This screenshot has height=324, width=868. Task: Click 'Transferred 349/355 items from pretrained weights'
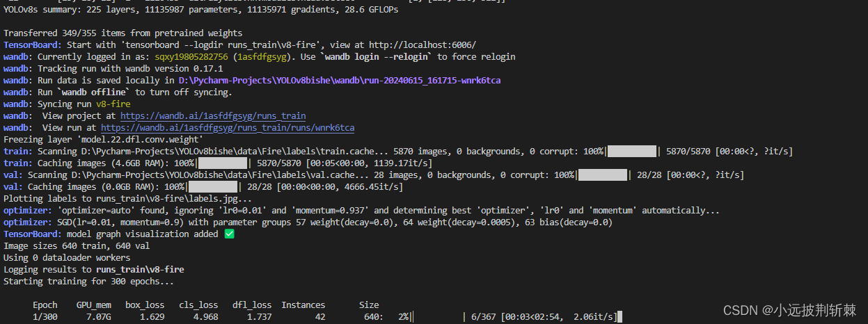click(123, 33)
